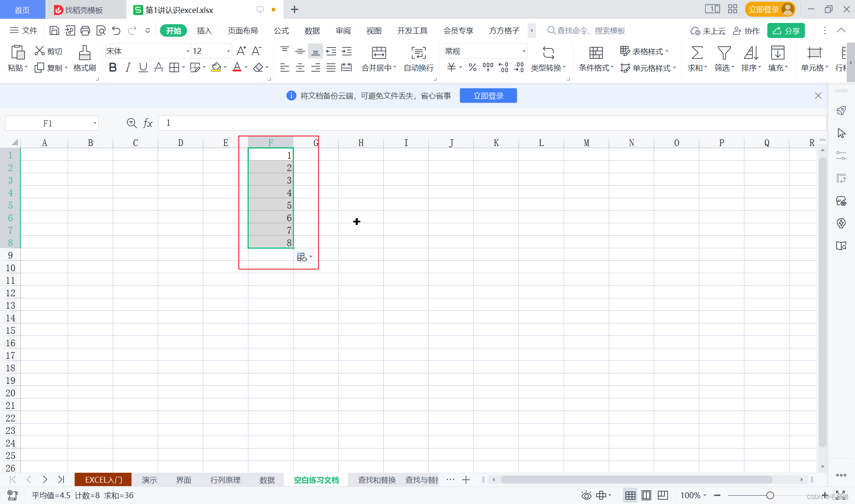Click the yellow fill color swatch
This screenshot has width=855, height=504.
point(216,67)
